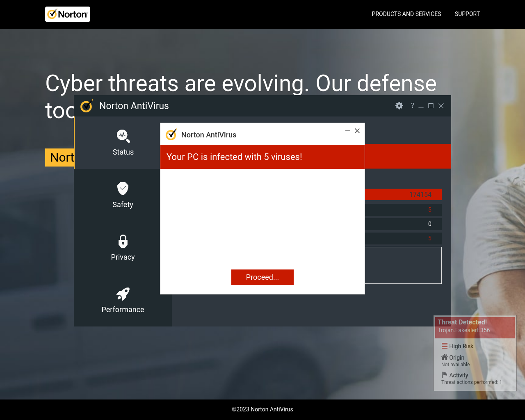Click the Privacy padlock icon
525x420 pixels.
click(123, 241)
